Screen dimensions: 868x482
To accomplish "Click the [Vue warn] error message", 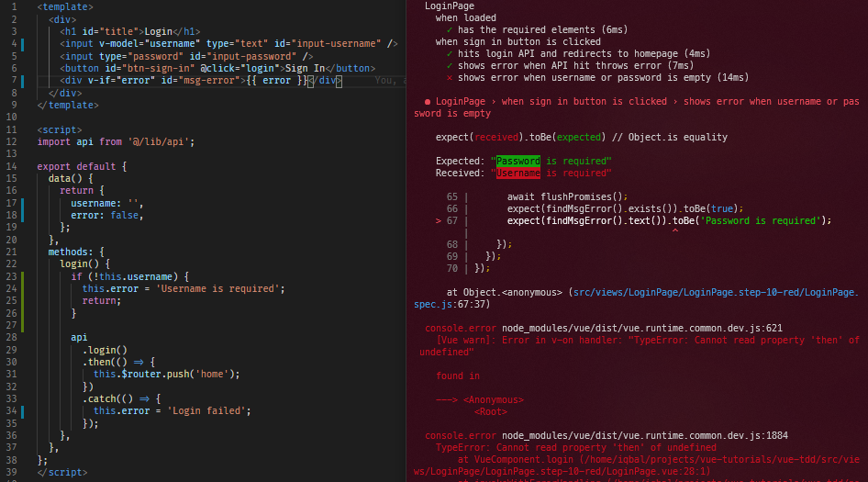I will click(x=640, y=346).
